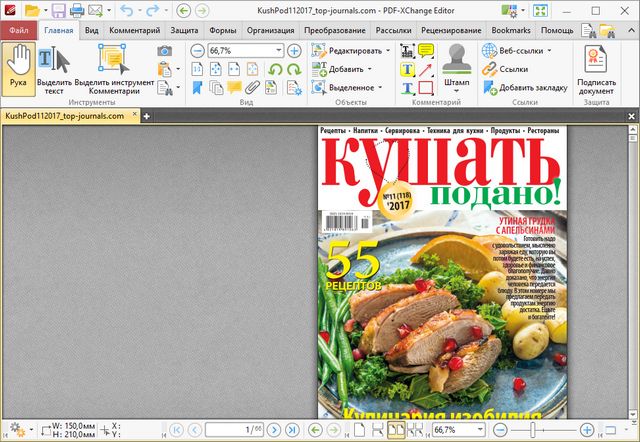
Task: Click the snapshot camera icon
Action: coord(165,50)
